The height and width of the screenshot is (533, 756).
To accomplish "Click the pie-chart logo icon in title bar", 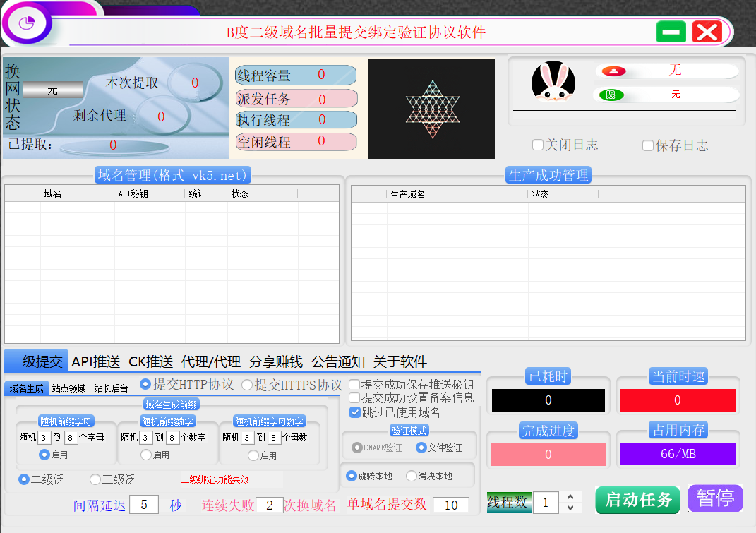I will (x=27, y=23).
